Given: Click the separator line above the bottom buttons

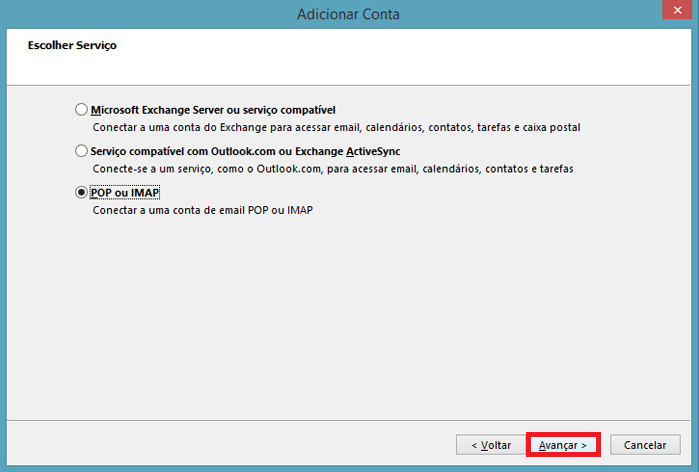Looking at the screenshot, I should click(x=350, y=422).
